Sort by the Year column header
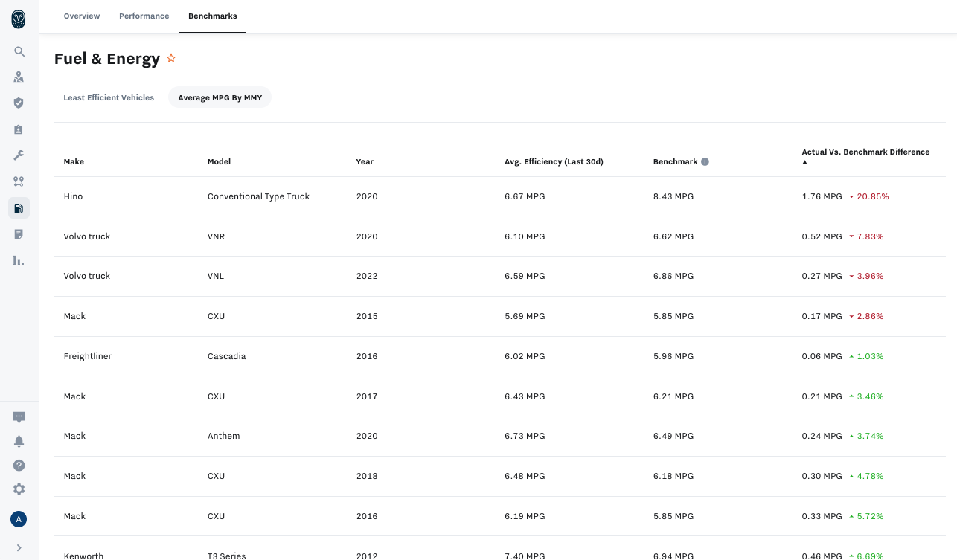Image resolution: width=957 pixels, height=560 pixels. [x=365, y=161]
